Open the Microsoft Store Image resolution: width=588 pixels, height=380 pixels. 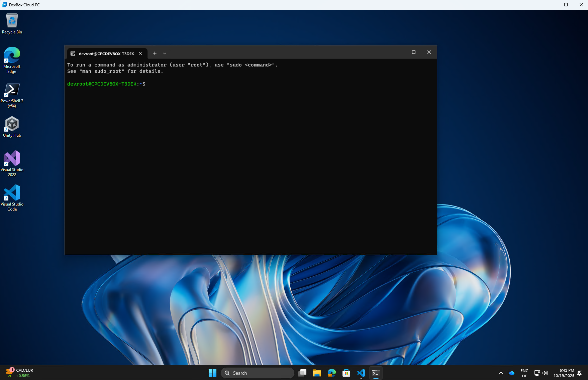[346, 373]
